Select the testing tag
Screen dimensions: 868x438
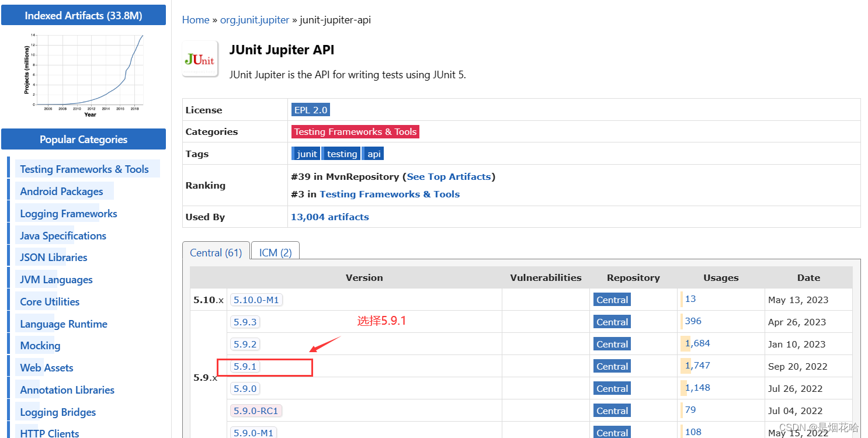click(342, 154)
